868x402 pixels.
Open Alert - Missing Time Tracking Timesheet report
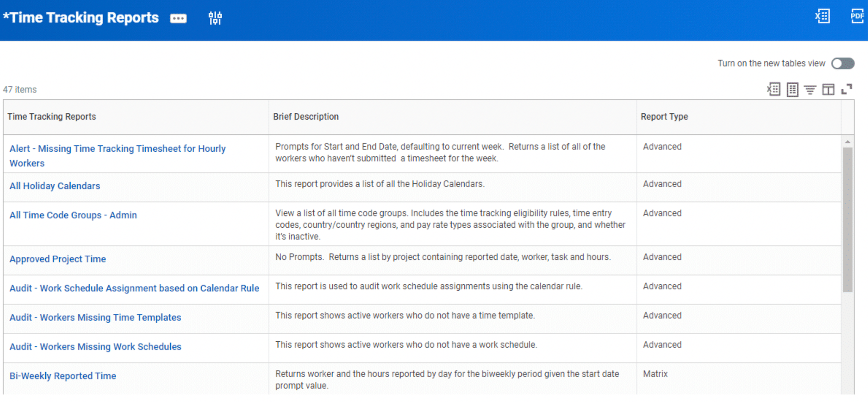click(x=117, y=156)
